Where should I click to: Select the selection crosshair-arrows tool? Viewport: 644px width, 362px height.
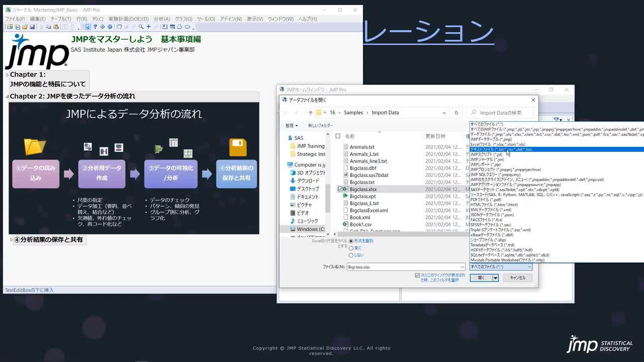[x=103, y=27]
